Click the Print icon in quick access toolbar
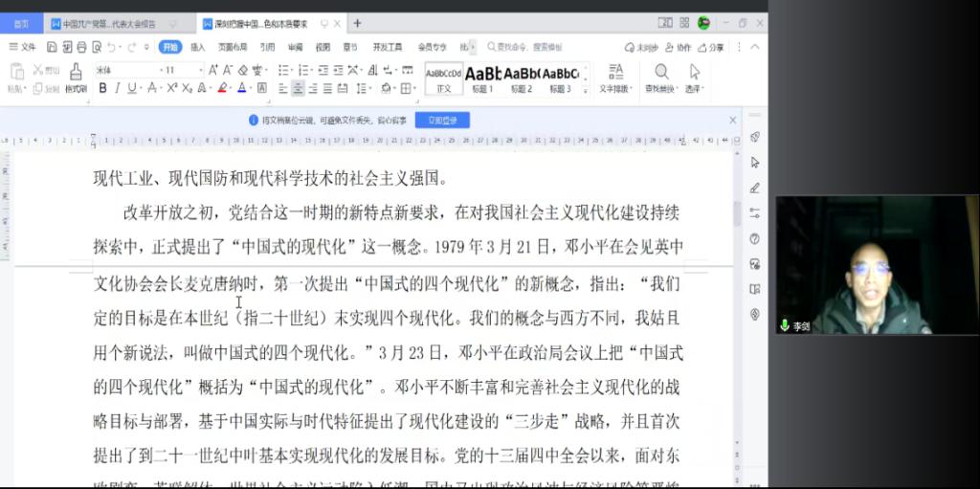Viewport: 980px width, 489px height. coord(79,47)
